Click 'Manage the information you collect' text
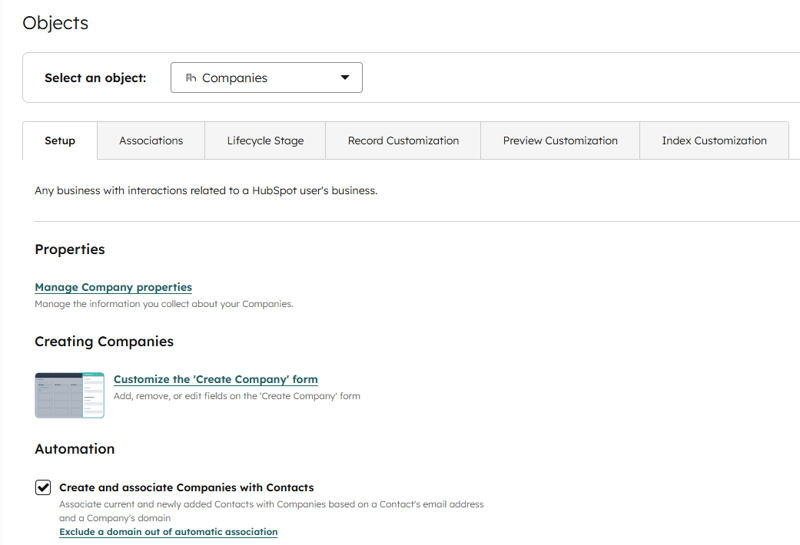The height and width of the screenshot is (545, 800). click(164, 304)
